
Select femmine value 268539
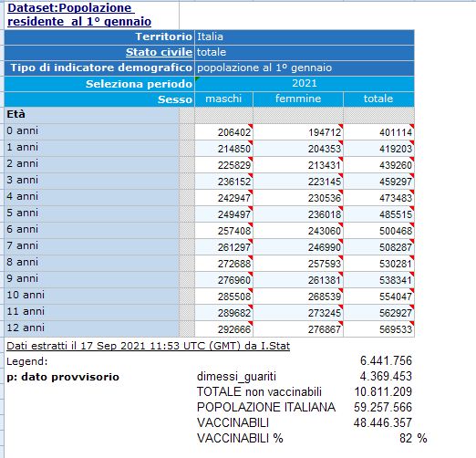[298, 297]
